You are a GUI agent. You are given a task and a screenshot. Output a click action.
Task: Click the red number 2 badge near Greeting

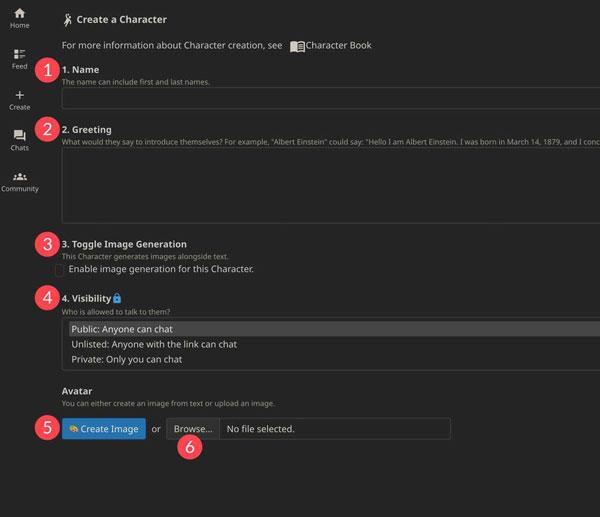tap(45, 129)
